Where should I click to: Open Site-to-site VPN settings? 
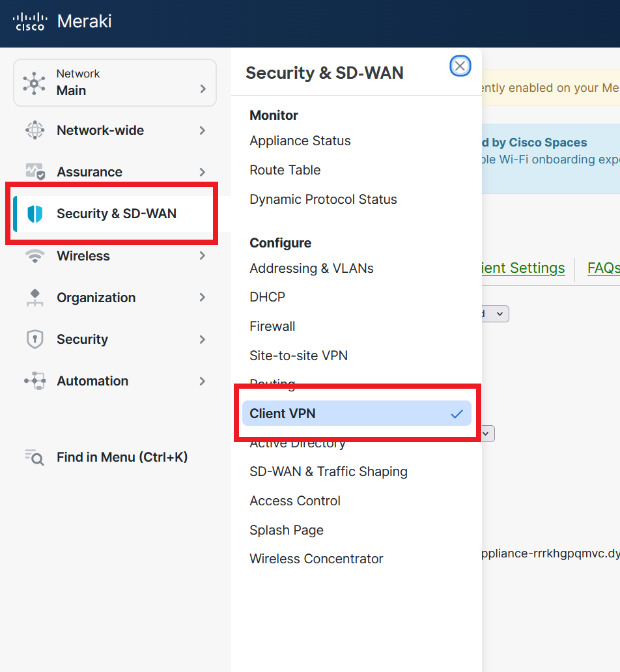pos(298,356)
